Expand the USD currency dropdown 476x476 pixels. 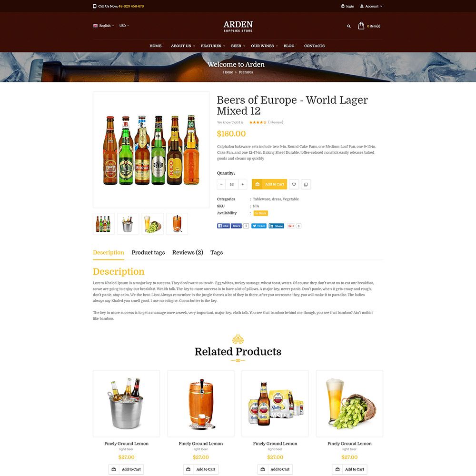pos(124,26)
